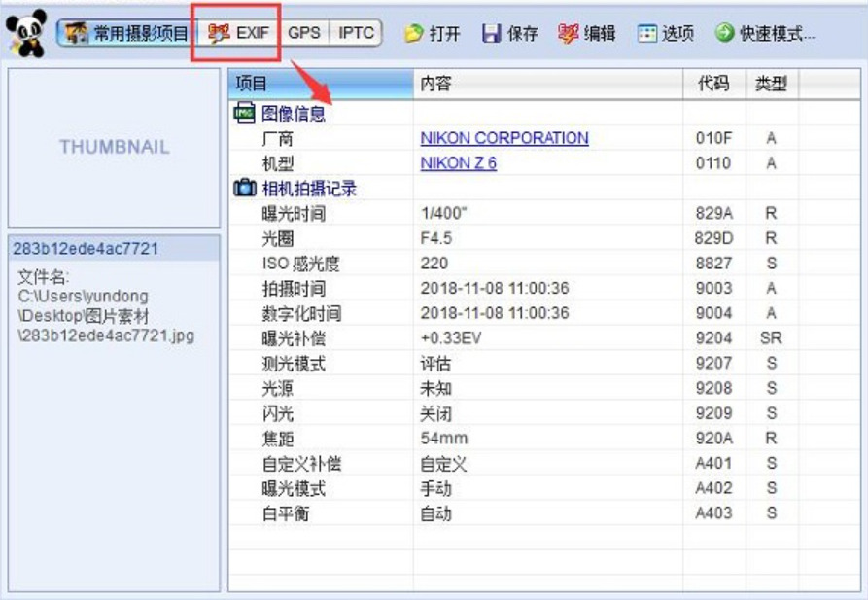Click the code A403 cell
The image size is (868, 600).
point(713,513)
